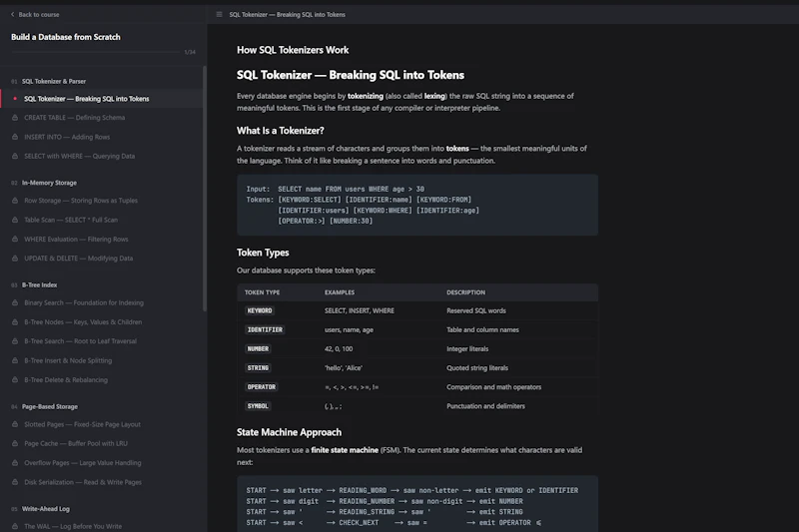Click lock icon beside B-Tree Nodes lesson
This screenshot has width=799, height=532.
coord(15,322)
